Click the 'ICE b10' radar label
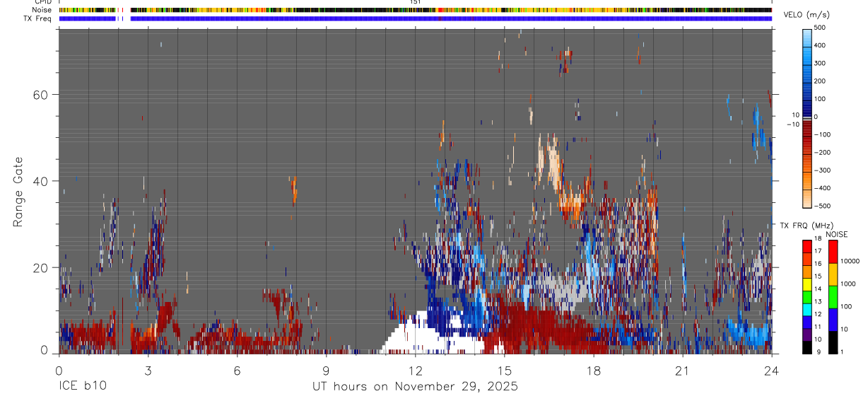The height and width of the screenshot is (401, 868). [x=82, y=386]
